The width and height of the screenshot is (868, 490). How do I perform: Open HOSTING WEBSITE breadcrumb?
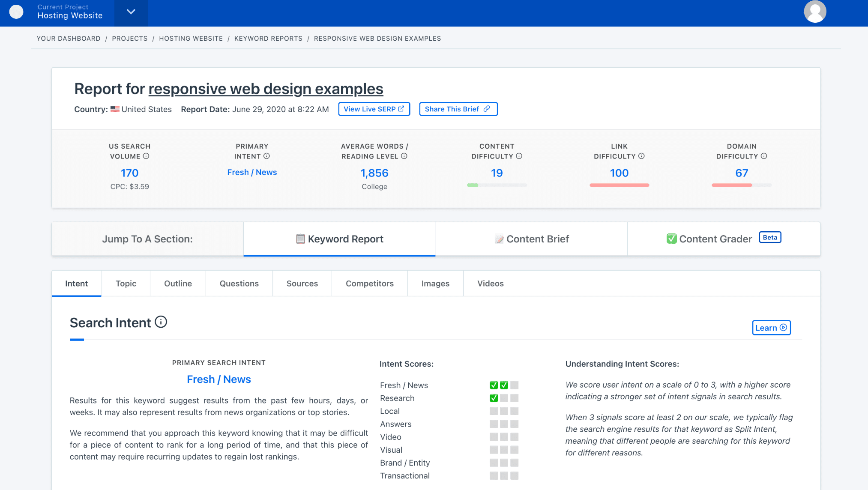(x=191, y=39)
